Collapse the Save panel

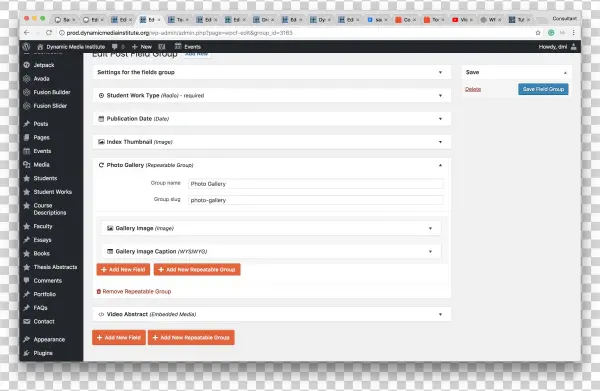pos(565,72)
